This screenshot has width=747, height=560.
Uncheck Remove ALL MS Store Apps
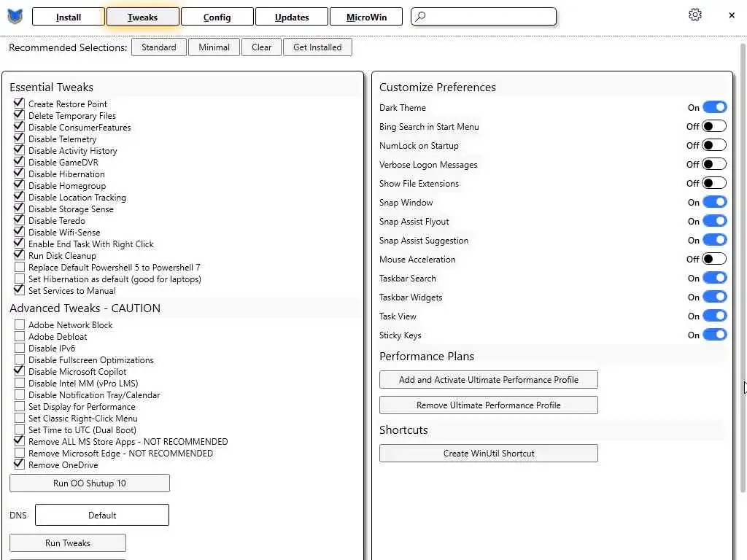pos(19,441)
